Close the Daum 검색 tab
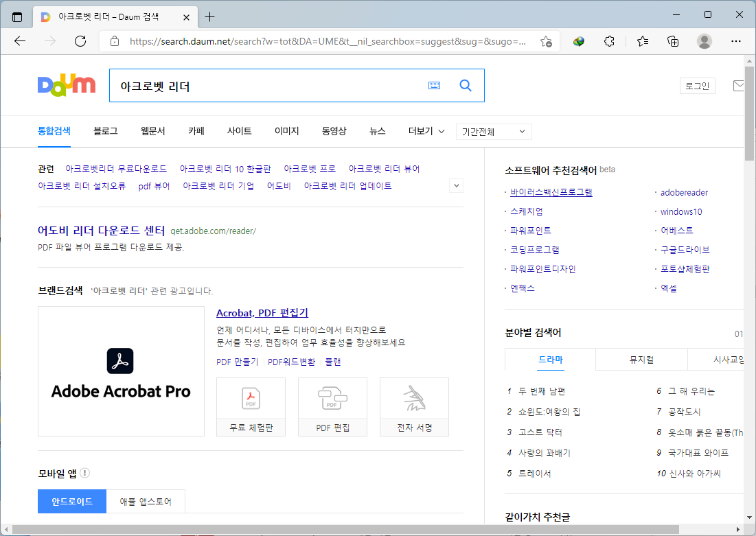This screenshot has height=536, width=756. (x=186, y=17)
